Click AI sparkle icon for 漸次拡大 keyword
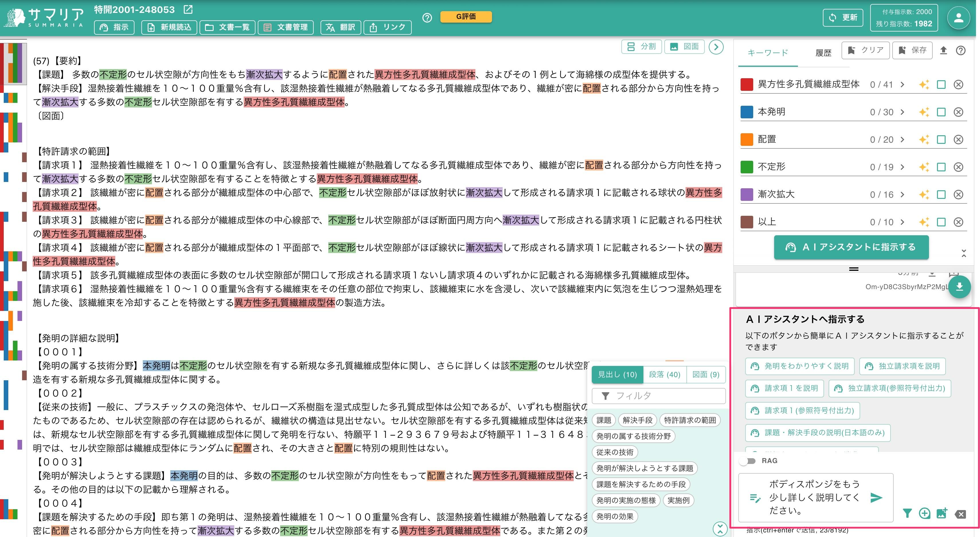Image resolution: width=980 pixels, height=537 pixels. coord(924,194)
